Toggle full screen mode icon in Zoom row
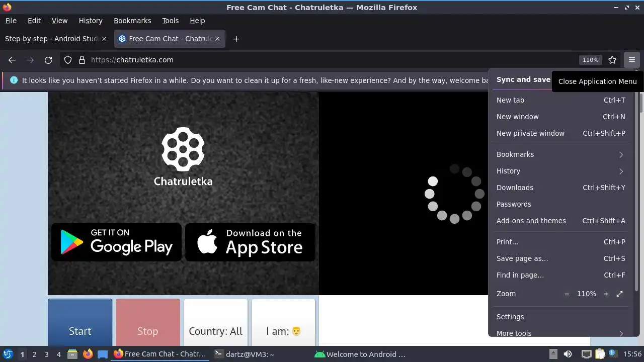Screen dimensions: 644x362 (x=620, y=294)
